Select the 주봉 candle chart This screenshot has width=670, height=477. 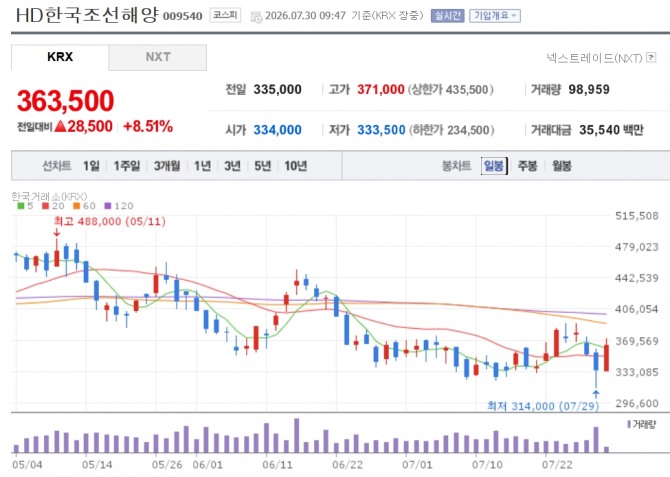[x=528, y=166]
